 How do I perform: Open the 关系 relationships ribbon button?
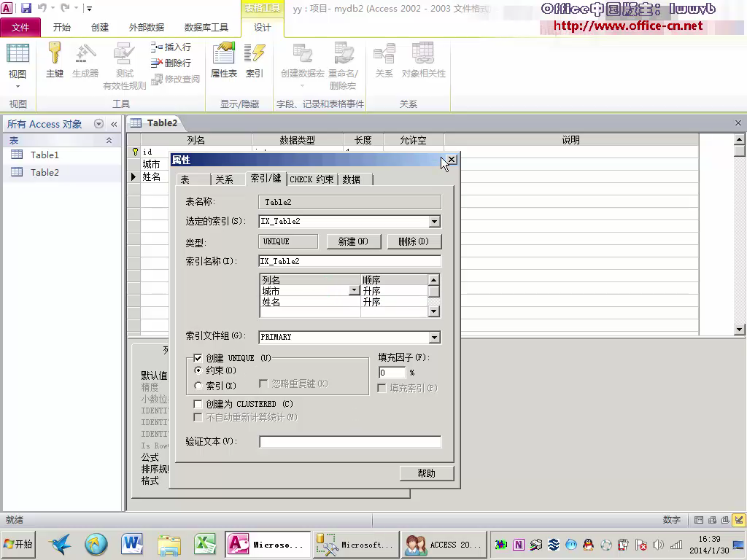pyautogui.click(x=384, y=61)
